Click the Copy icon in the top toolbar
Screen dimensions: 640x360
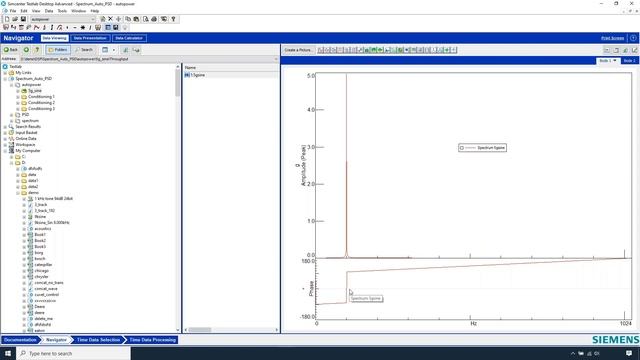128,19
